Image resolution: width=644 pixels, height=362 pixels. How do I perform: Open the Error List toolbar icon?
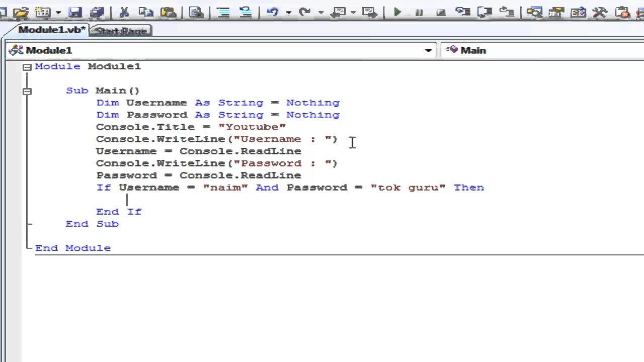(x=622, y=13)
